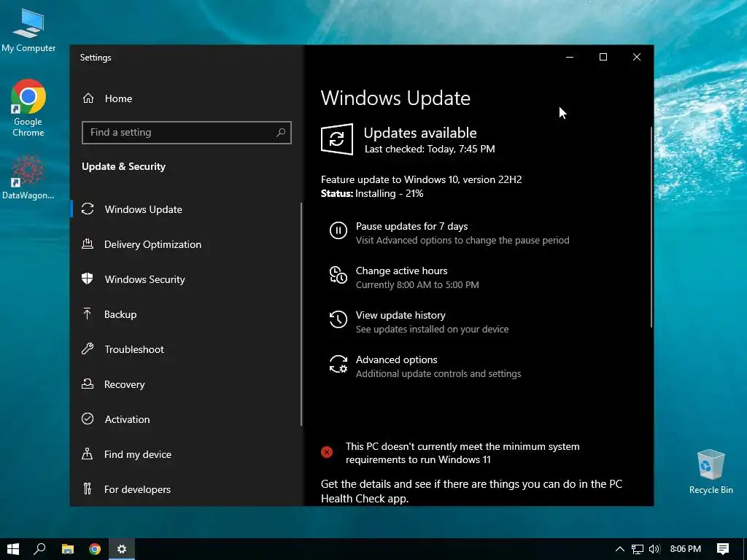The height and width of the screenshot is (560, 747).
Task: Click the 8:06 PM taskbar clock
Action: tap(685, 549)
